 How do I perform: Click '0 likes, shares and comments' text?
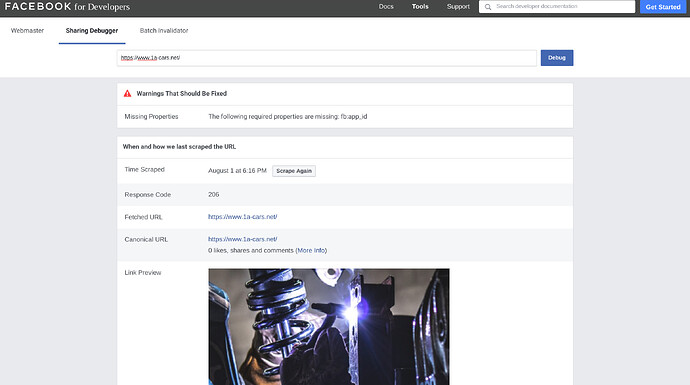[250, 250]
